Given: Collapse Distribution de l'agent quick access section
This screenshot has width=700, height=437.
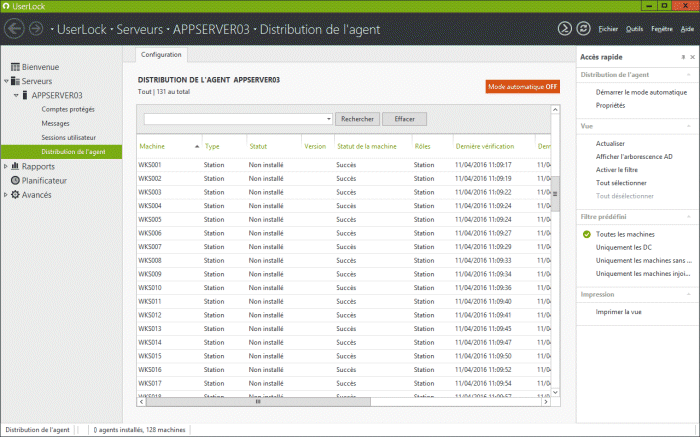Looking at the screenshot, I should 688,75.
